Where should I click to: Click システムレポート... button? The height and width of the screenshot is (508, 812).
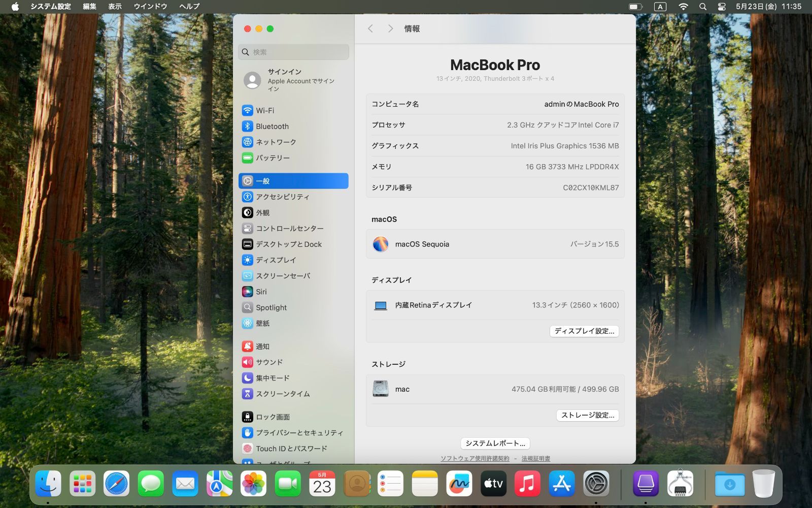(495, 443)
